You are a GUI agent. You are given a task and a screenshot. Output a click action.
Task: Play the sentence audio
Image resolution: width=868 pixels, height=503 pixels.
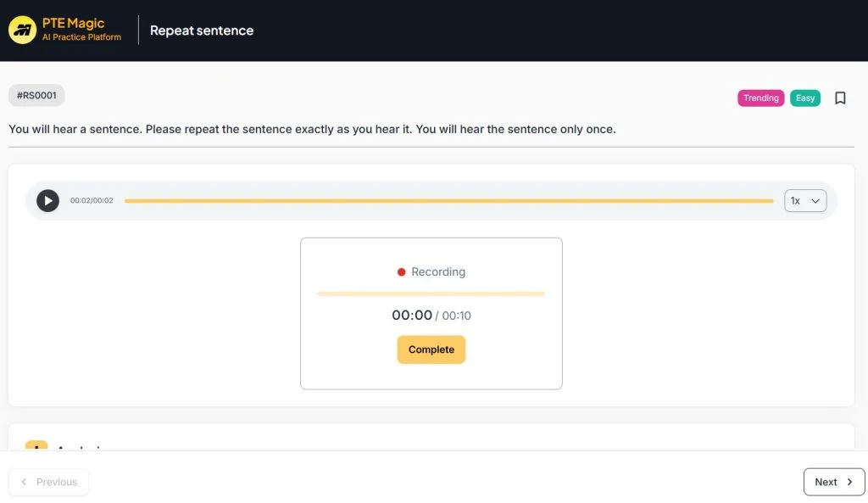[48, 201]
